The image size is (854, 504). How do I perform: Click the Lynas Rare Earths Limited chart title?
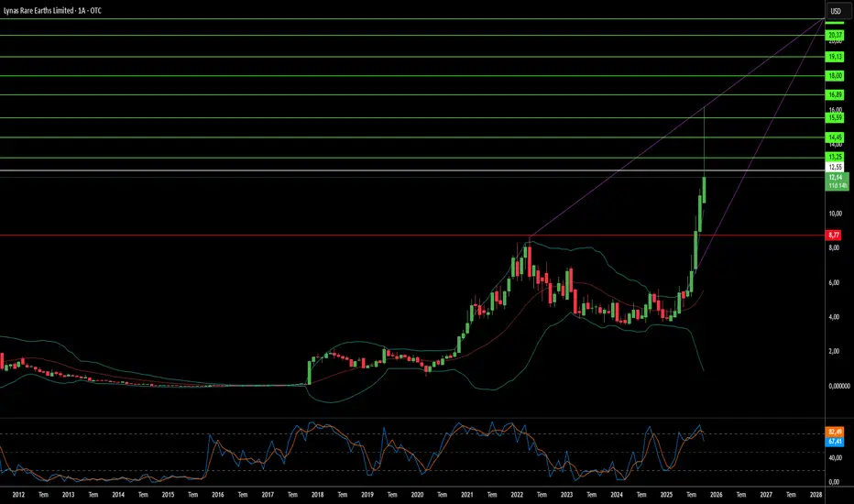tap(52, 10)
